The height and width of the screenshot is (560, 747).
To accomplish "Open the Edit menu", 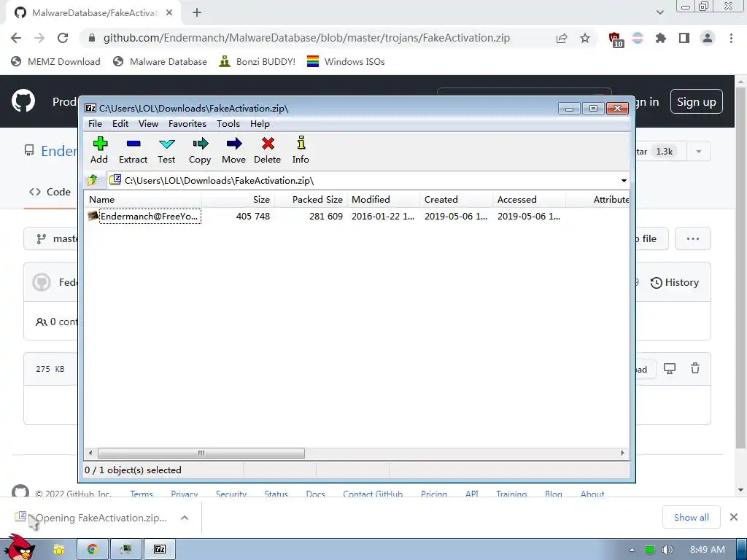I will tap(120, 124).
